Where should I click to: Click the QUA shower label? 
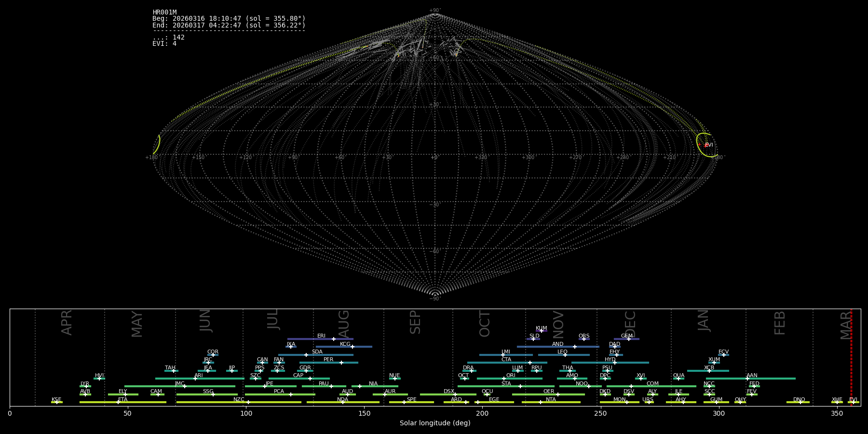tap(678, 376)
